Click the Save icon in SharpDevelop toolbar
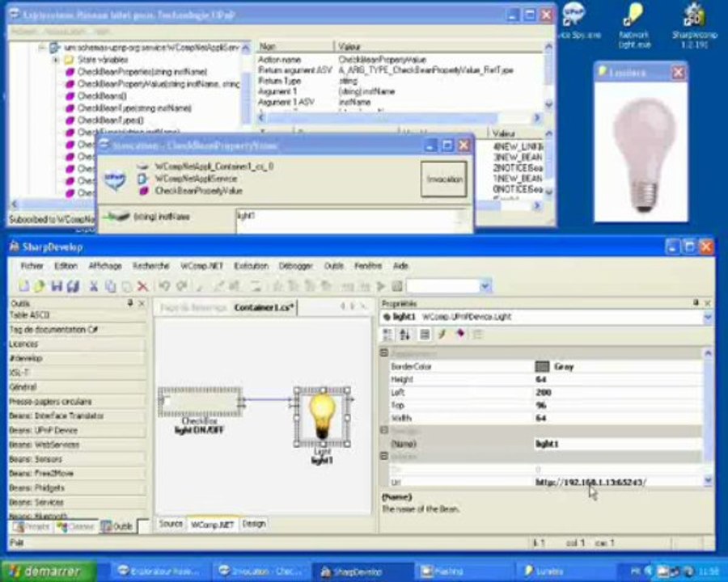Viewport: 728px width, 582px height. click(x=57, y=286)
